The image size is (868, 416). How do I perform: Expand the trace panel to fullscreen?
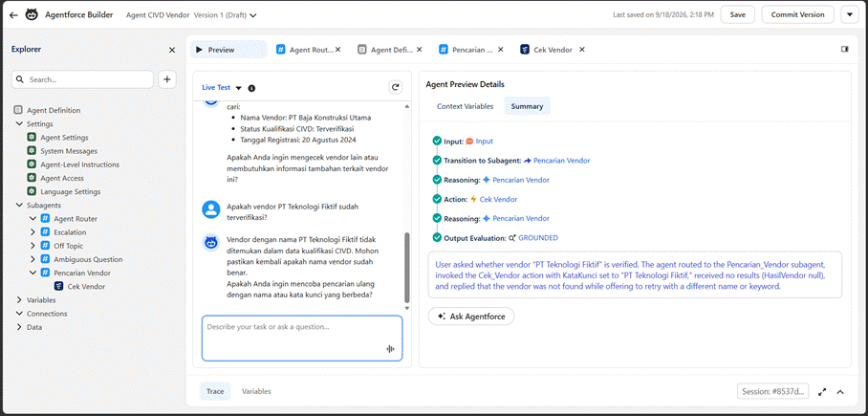tap(822, 392)
